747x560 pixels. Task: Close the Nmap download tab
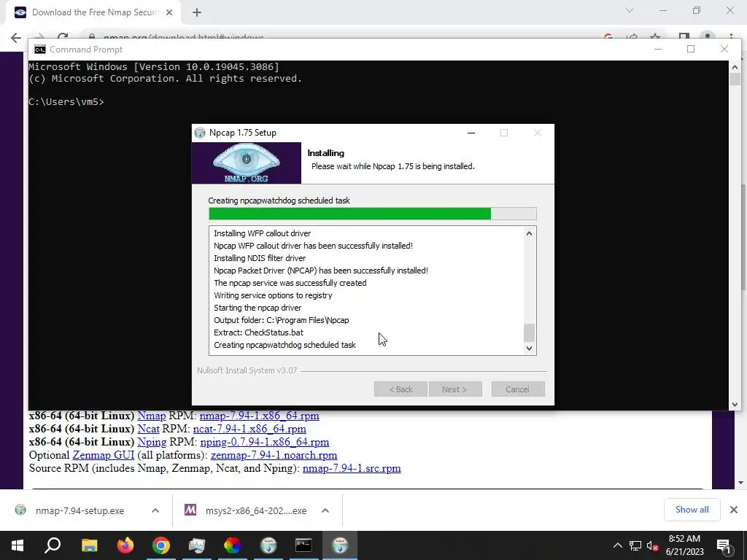[x=169, y=12]
